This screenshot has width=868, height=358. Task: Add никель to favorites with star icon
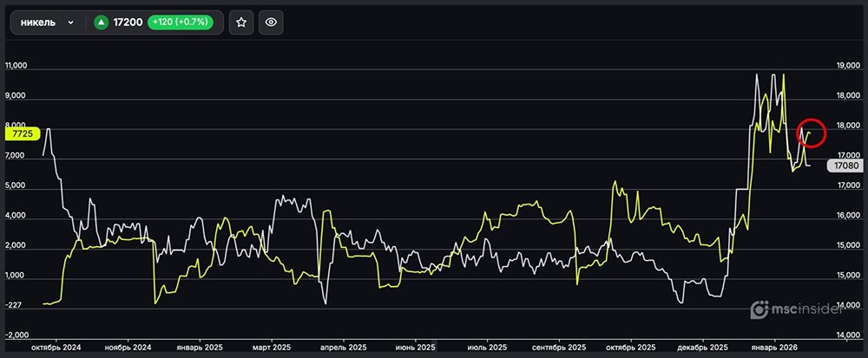(x=241, y=23)
